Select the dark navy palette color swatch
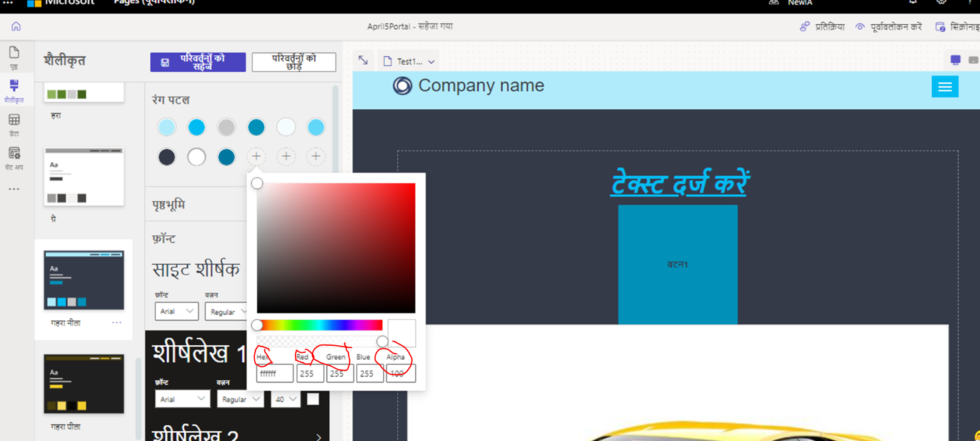 pyautogui.click(x=167, y=157)
